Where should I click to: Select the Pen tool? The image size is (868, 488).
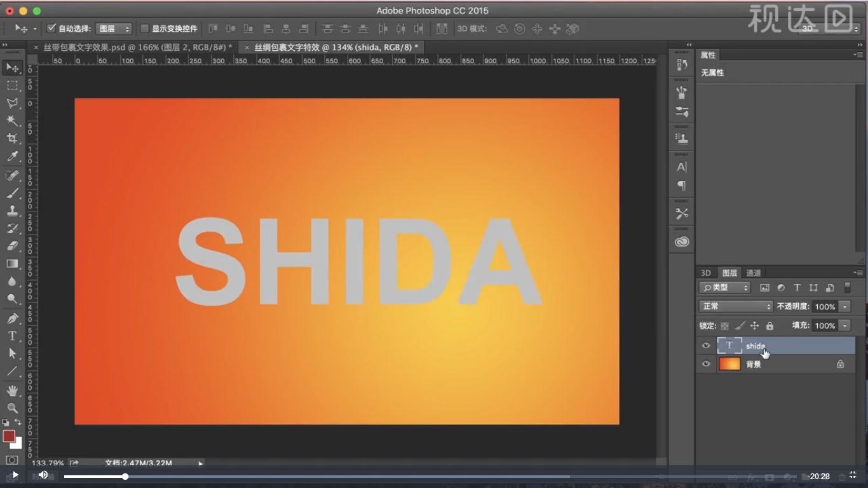click(12, 318)
